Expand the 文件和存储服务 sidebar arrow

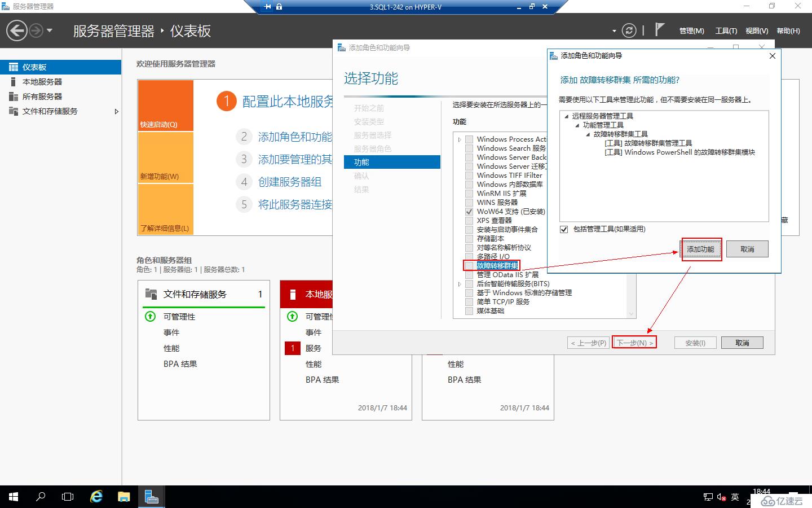point(116,111)
